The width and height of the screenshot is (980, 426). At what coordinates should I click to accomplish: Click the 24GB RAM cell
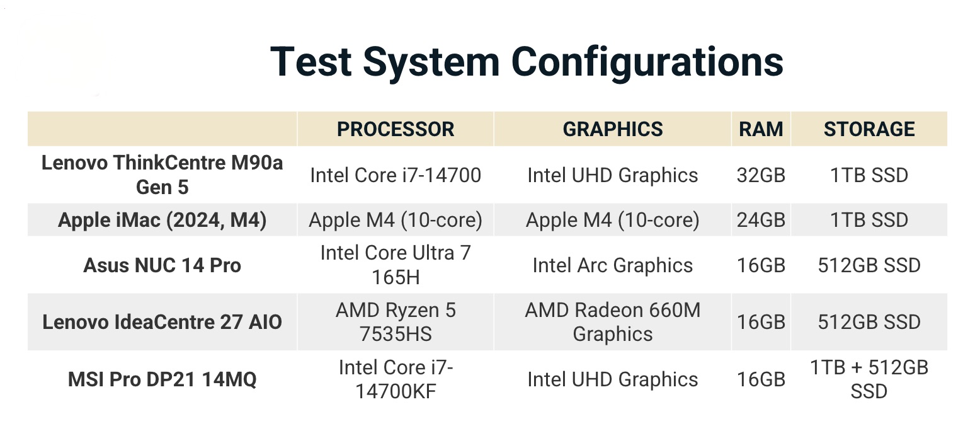pyautogui.click(x=761, y=220)
